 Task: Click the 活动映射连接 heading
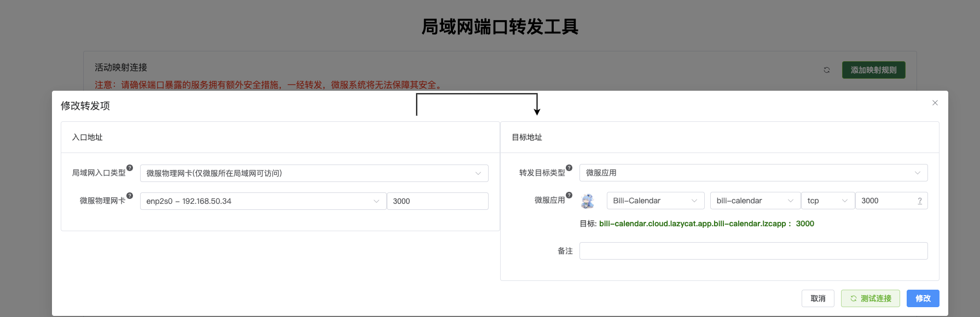coord(121,67)
